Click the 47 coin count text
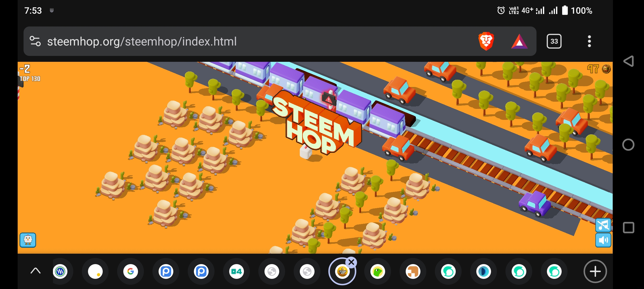The width and height of the screenshot is (644, 289). 593,69
